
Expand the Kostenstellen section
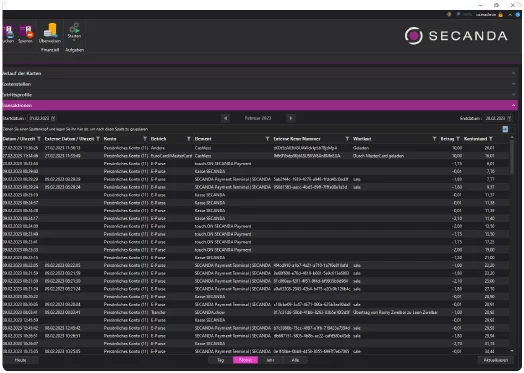[260, 84]
